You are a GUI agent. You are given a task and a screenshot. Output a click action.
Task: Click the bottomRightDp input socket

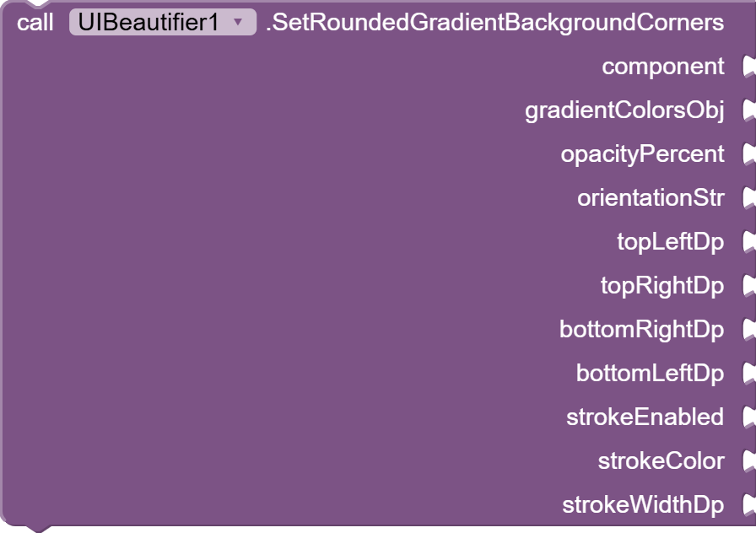[x=748, y=330]
